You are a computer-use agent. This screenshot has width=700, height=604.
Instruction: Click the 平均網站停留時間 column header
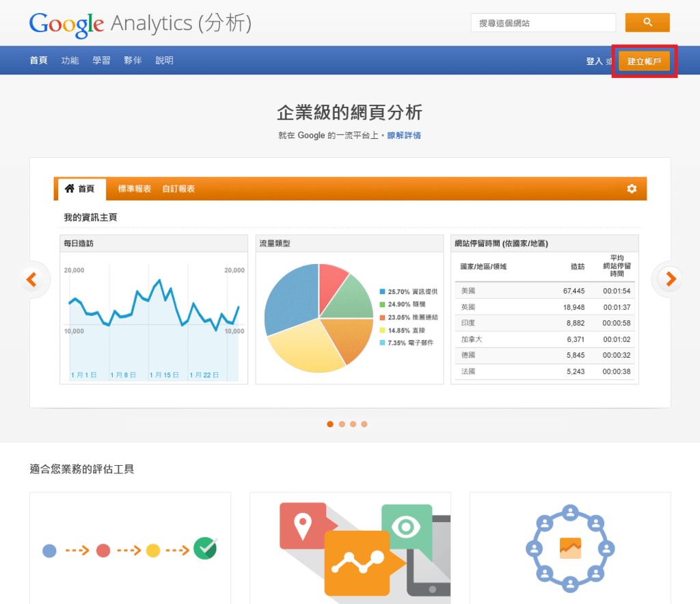tap(617, 266)
